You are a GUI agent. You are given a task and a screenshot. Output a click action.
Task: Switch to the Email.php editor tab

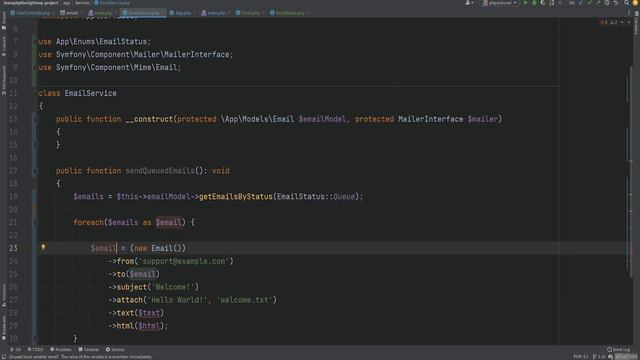pos(249,13)
